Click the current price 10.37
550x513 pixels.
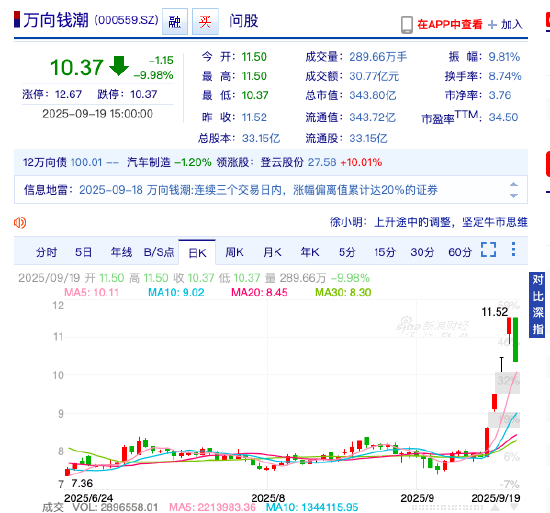click(77, 67)
